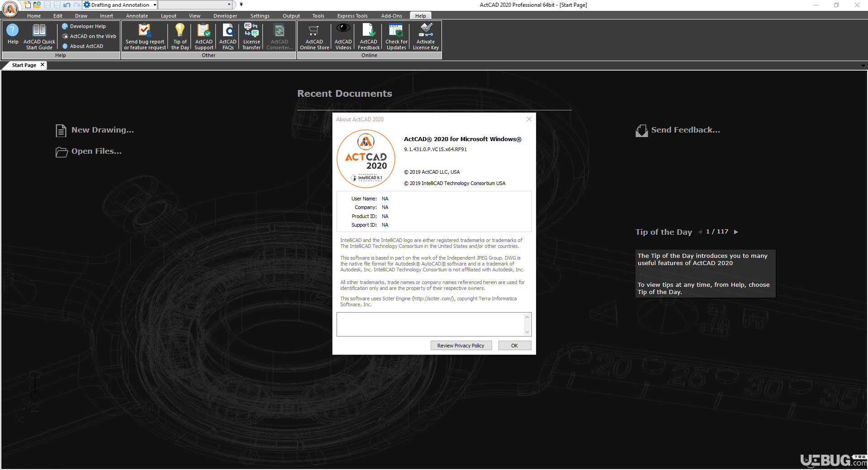Click OK in About dialog
The width and height of the screenshot is (868, 470).
coord(515,346)
